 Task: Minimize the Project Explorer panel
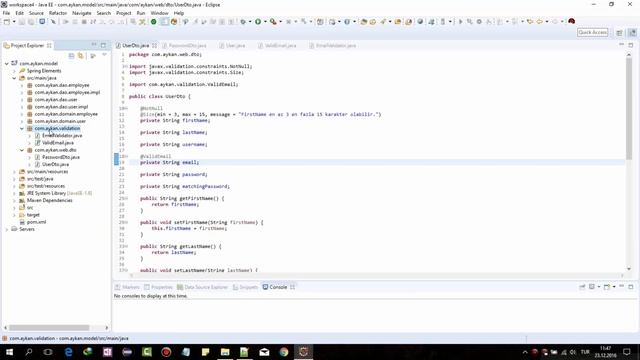click(94, 45)
